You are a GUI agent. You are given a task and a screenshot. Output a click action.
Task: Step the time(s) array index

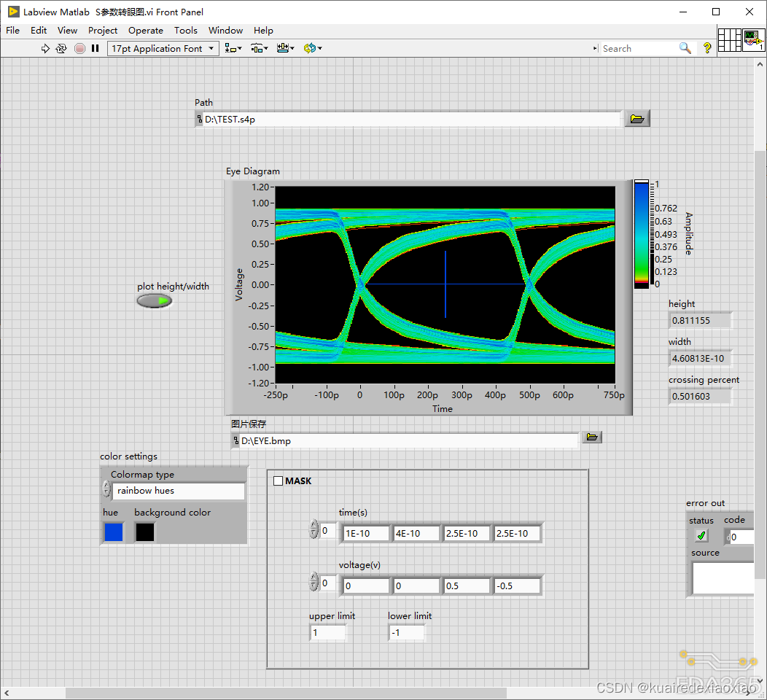tap(314, 530)
